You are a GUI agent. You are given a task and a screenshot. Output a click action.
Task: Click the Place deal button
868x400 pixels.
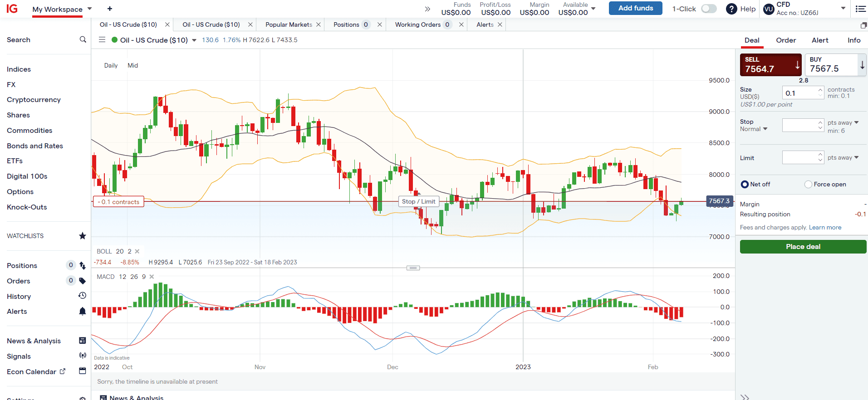click(803, 247)
